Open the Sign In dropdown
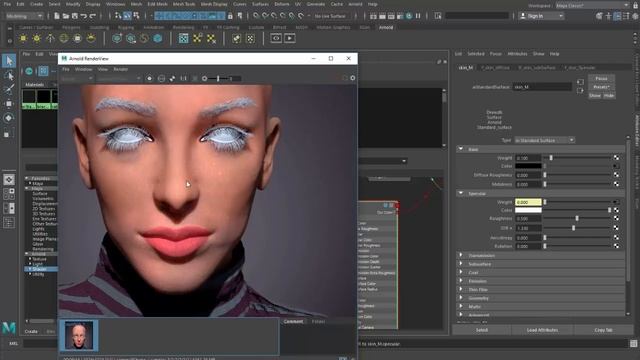 541,16
